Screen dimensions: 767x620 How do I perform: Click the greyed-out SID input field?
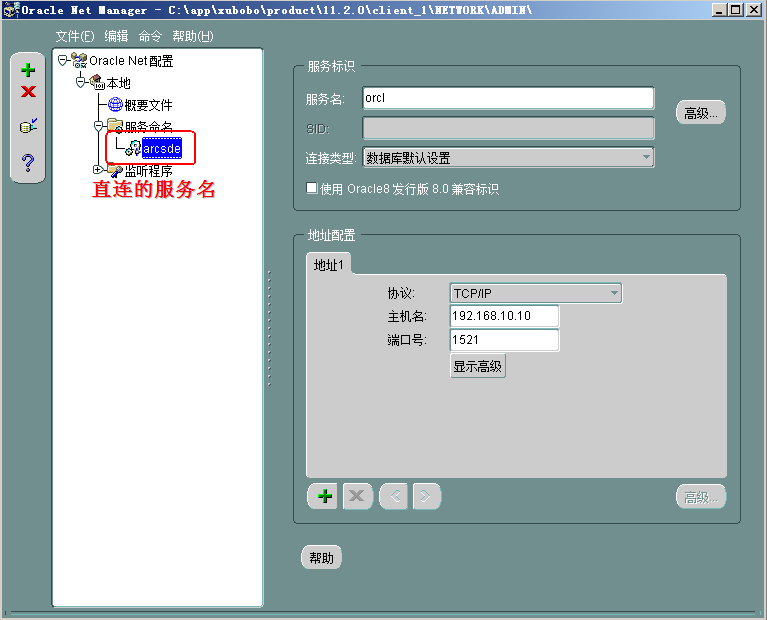click(508, 128)
